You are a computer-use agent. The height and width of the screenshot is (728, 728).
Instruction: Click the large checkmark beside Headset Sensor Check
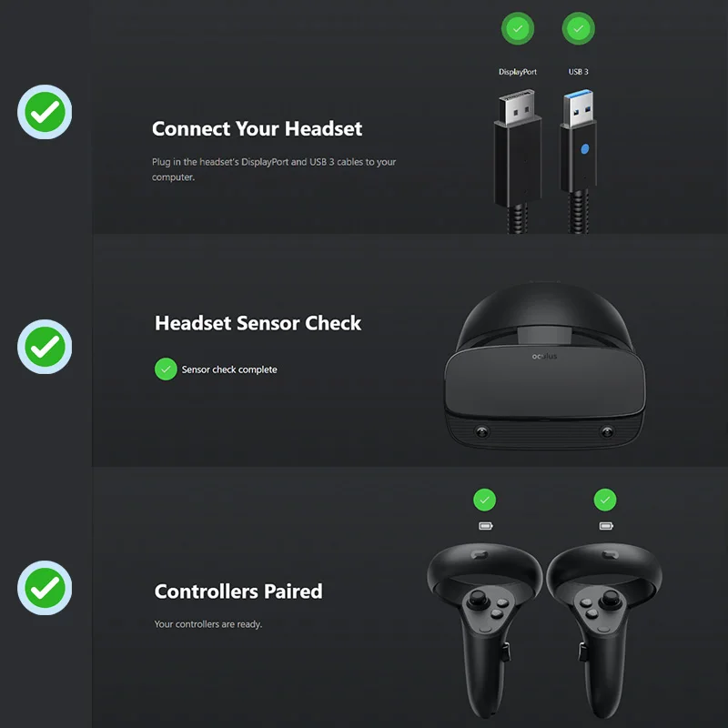pyautogui.click(x=45, y=347)
